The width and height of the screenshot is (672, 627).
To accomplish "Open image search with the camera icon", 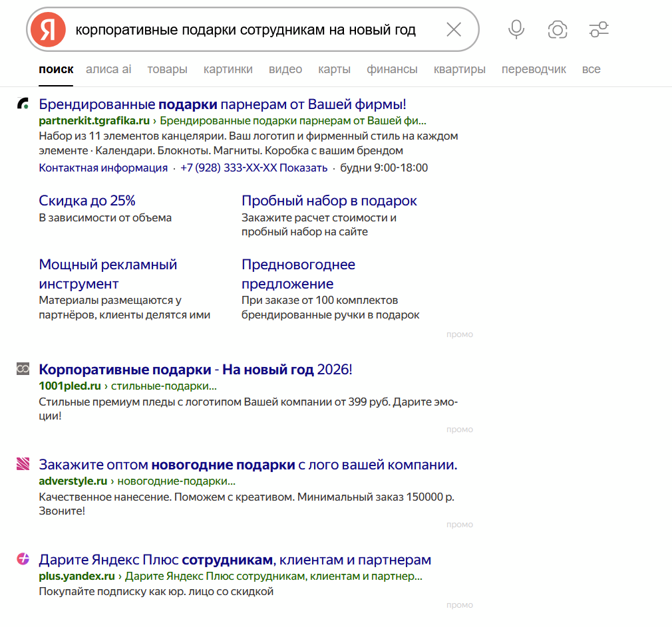I will [558, 29].
